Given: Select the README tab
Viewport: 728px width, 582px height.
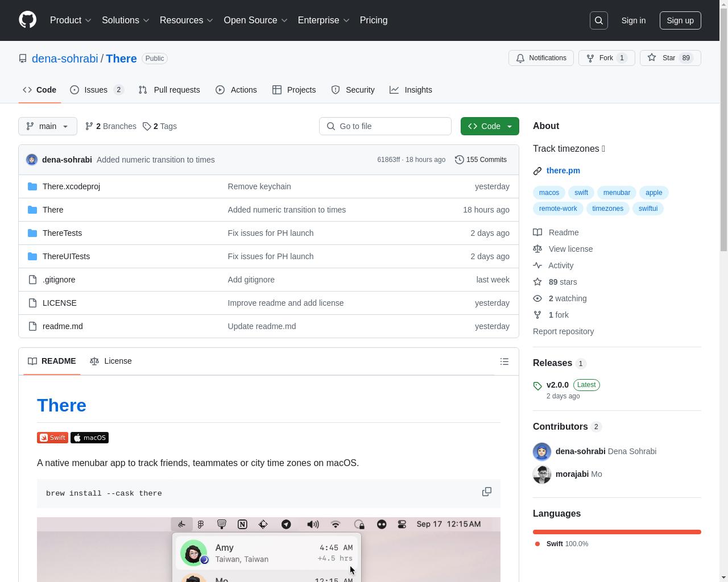Looking at the screenshot, I should coord(52,361).
